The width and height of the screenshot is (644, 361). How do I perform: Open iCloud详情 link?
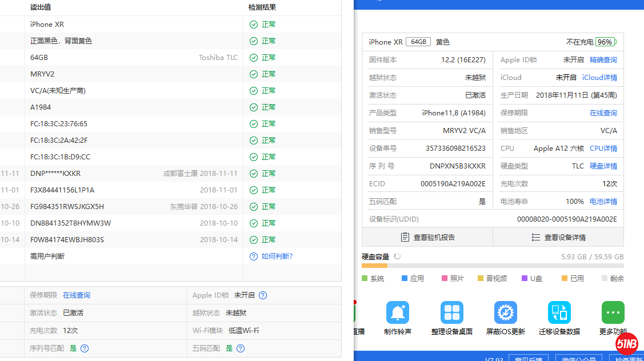pyautogui.click(x=599, y=78)
